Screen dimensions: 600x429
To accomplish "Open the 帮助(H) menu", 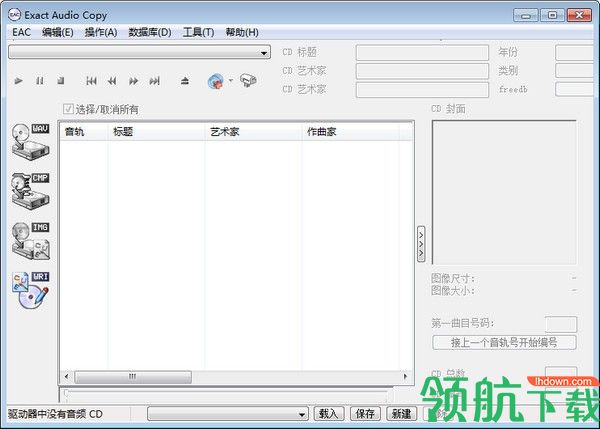I will [x=242, y=32].
